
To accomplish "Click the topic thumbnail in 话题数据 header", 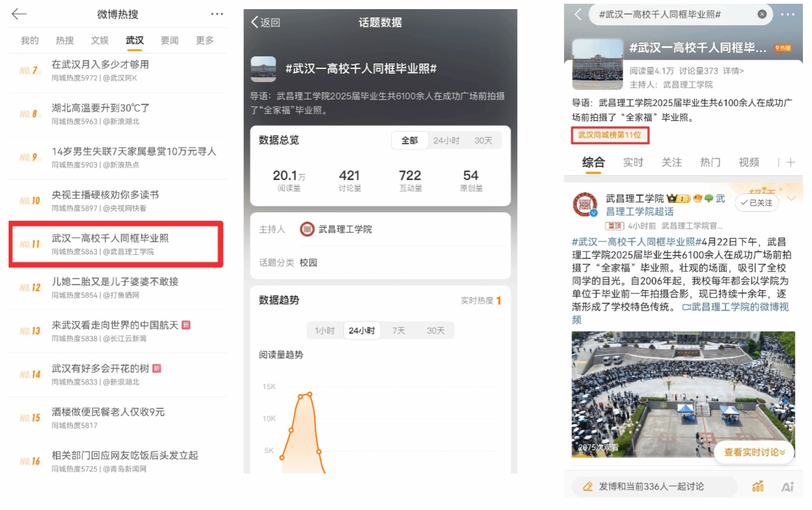I will pos(263,69).
